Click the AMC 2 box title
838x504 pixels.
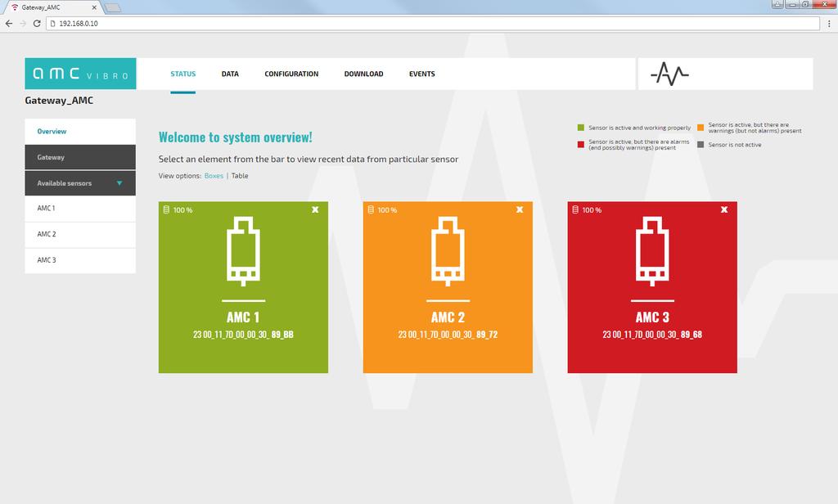pos(448,317)
